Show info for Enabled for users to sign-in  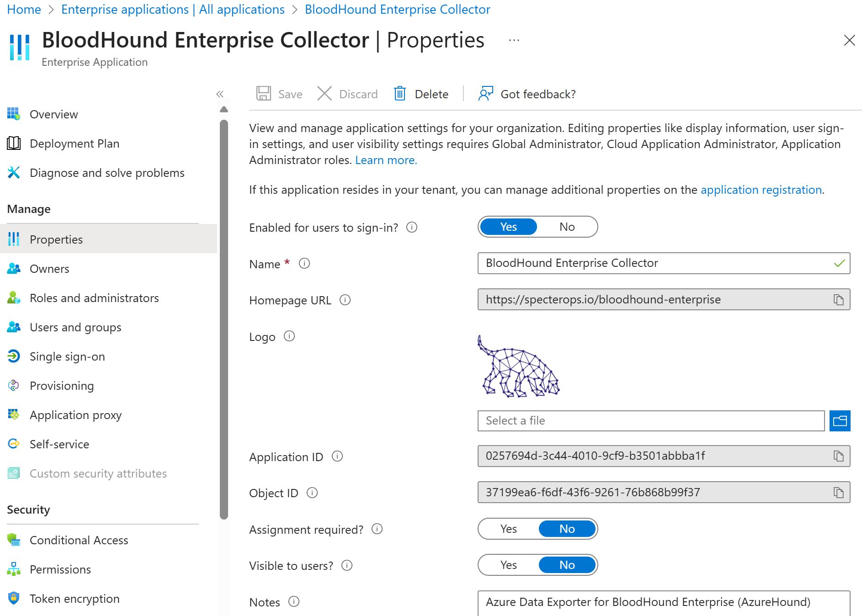tap(412, 227)
